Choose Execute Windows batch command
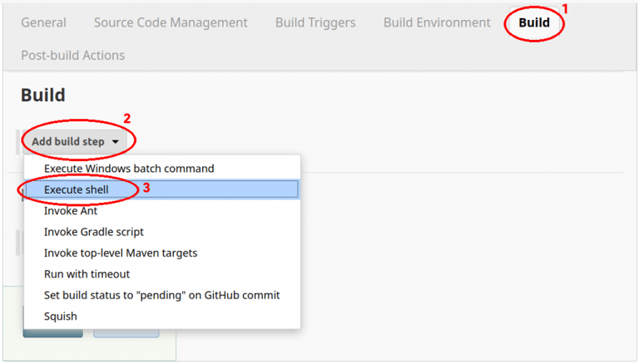 pyautogui.click(x=129, y=168)
